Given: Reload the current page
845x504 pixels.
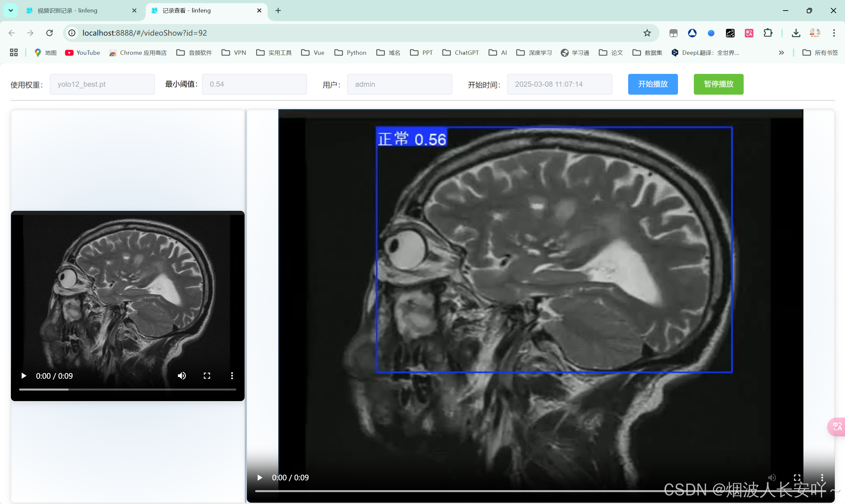Looking at the screenshot, I should 50,33.
